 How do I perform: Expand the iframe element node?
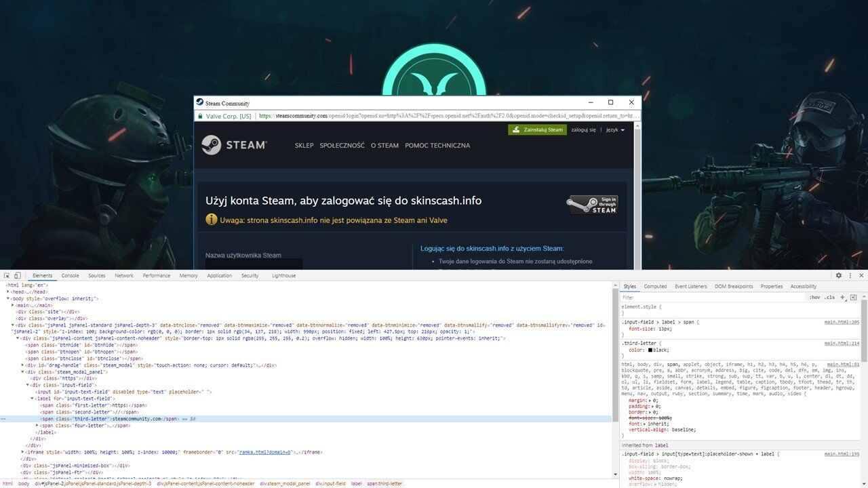(x=23, y=451)
